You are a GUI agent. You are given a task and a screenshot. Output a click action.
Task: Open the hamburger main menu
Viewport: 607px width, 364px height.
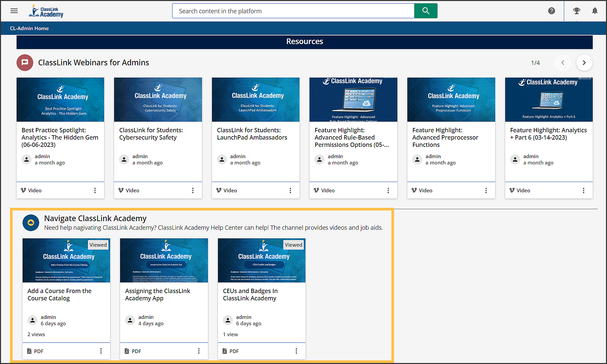click(14, 11)
